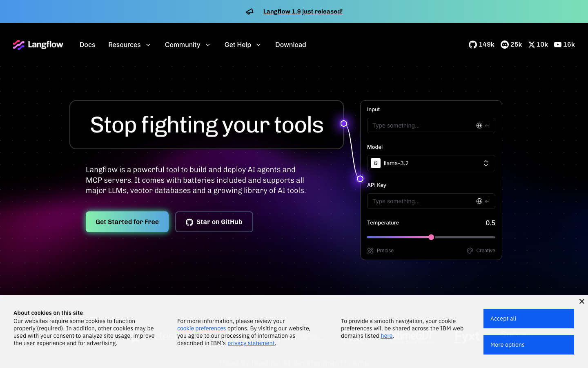Open the 'here' link for IBM web domains
This screenshot has height=368, width=588.
(387, 336)
